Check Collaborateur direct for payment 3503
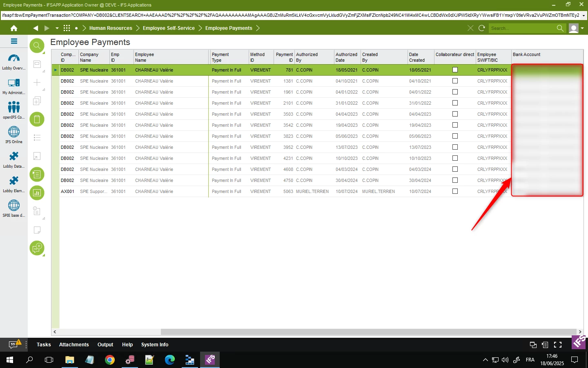 [x=455, y=114]
